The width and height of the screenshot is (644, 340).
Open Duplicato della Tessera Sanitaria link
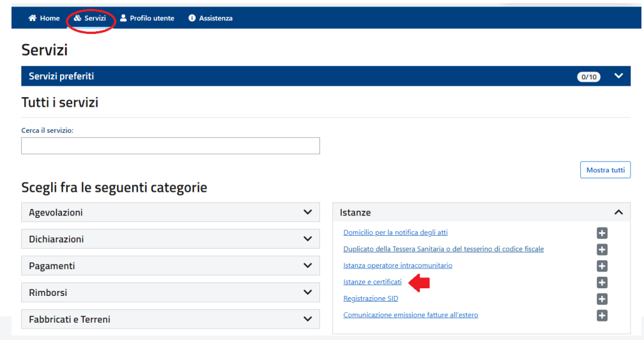coord(443,249)
